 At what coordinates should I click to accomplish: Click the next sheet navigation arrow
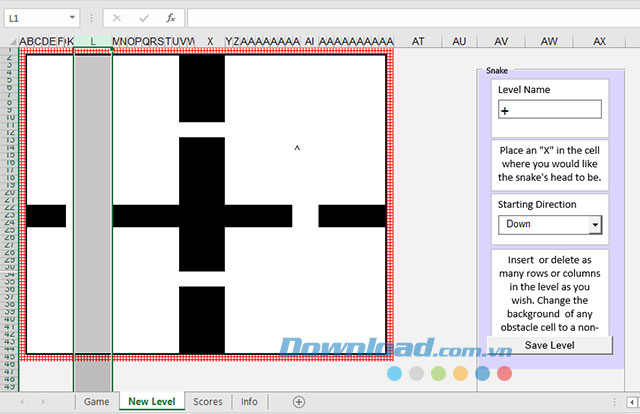[41, 401]
